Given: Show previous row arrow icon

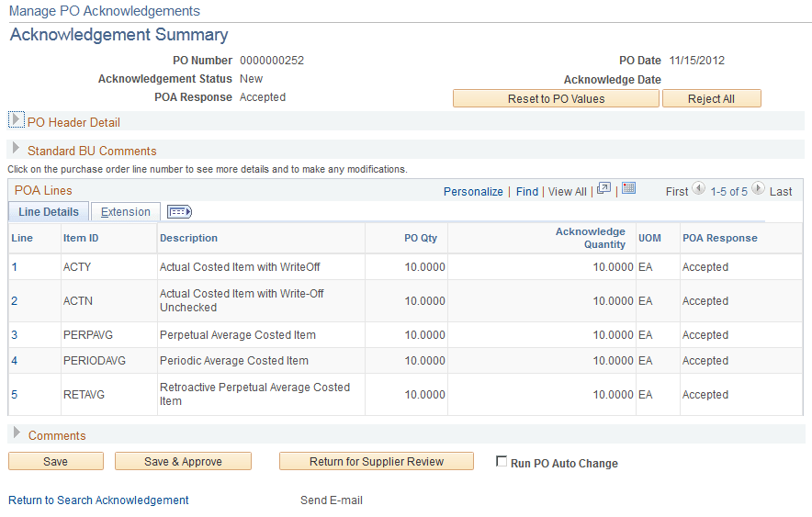Looking at the screenshot, I should click(699, 188).
